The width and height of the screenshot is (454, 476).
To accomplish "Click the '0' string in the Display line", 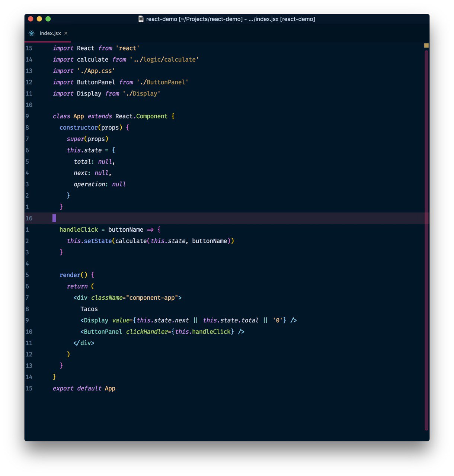I will pyautogui.click(x=278, y=321).
